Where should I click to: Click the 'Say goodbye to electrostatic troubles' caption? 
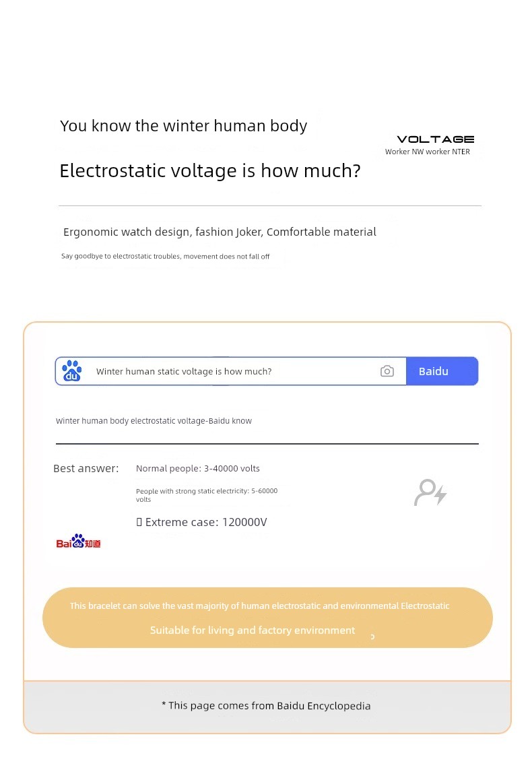[165, 257]
